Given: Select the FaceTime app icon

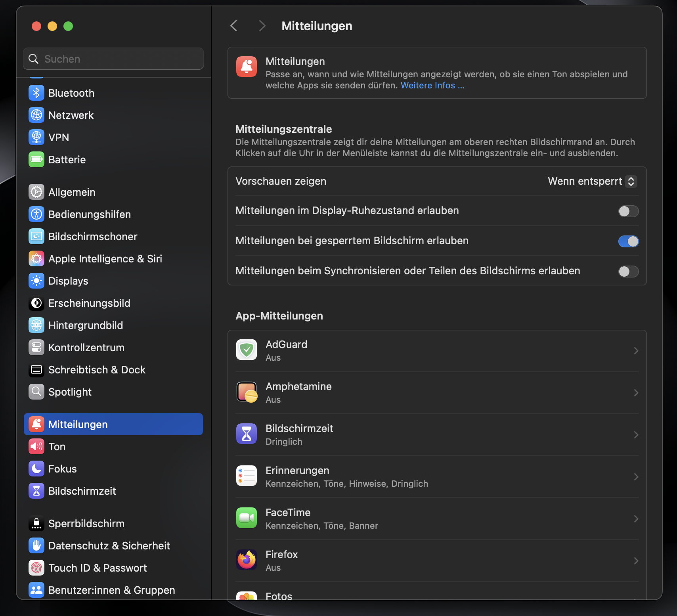Looking at the screenshot, I should (x=246, y=518).
